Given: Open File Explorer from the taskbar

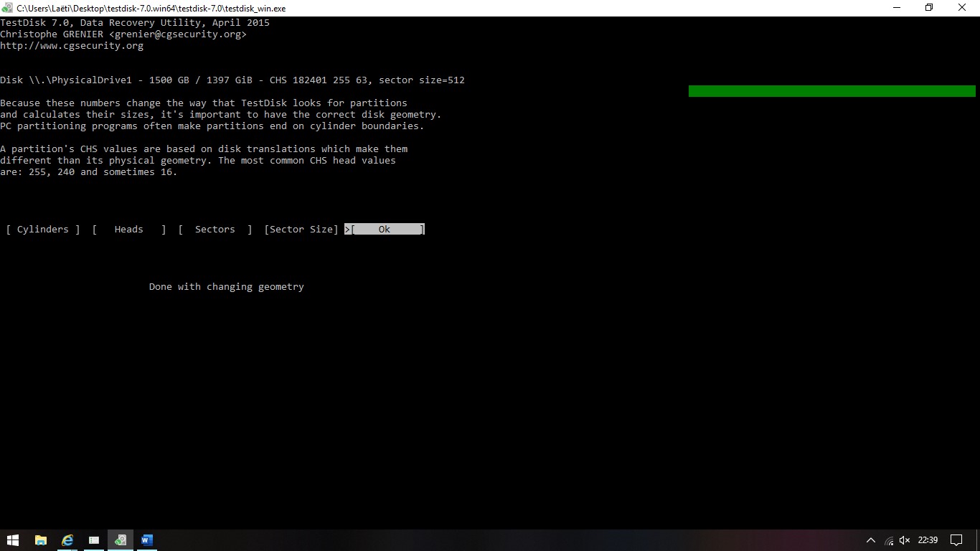Looking at the screenshot, I should [x=41, y=540].
